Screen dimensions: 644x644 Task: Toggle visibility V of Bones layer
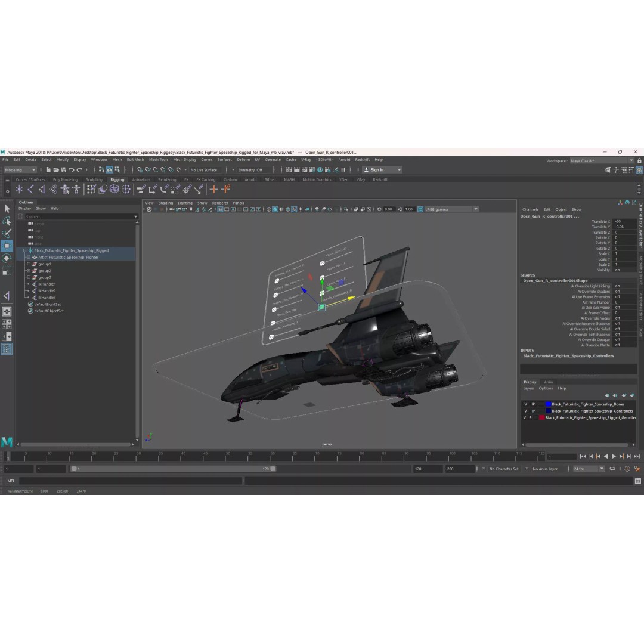pyautogui.click(x=525, y=404)
